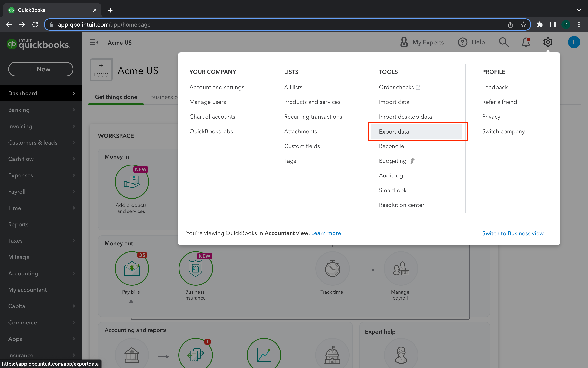Click the browser extensions puzzle icon
The image size is (588, 368).
[540, 25]
